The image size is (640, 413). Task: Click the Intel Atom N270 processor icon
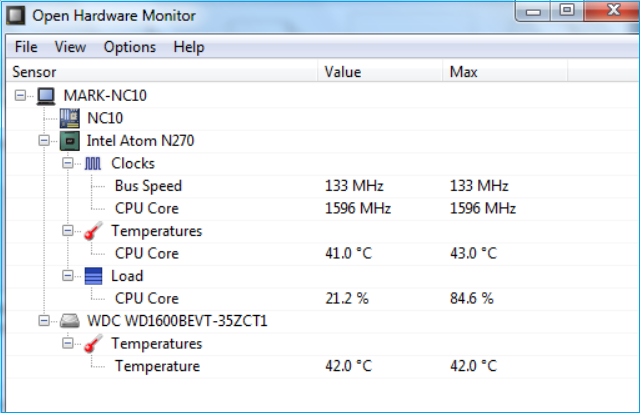tap(70, 141)
